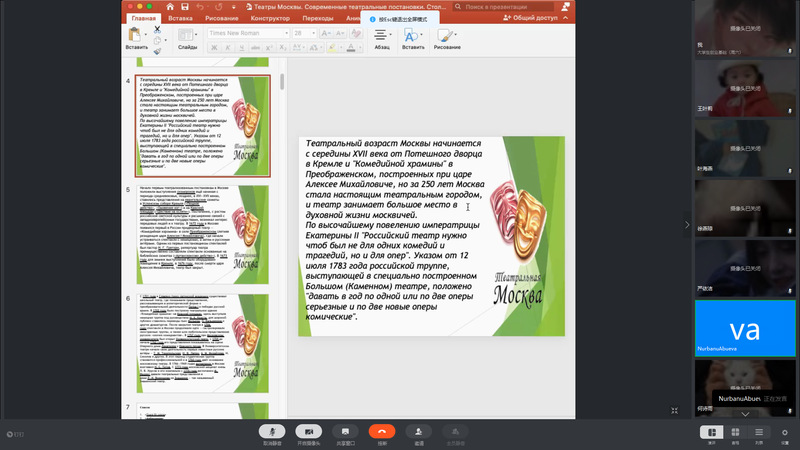Collapse the participants panel with arrow
Viewport: 800px width, 450px height.
tap(687, 224)
